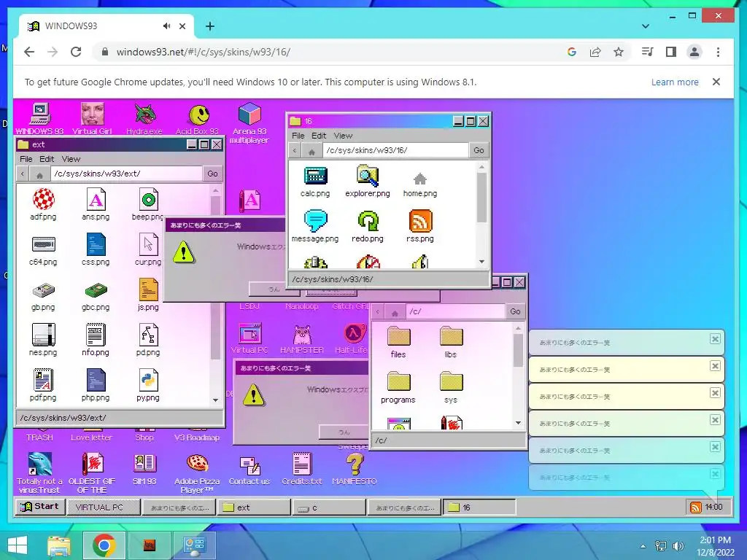
Task: Go back in 16 window toolbar
Action: tap(295, 151)
